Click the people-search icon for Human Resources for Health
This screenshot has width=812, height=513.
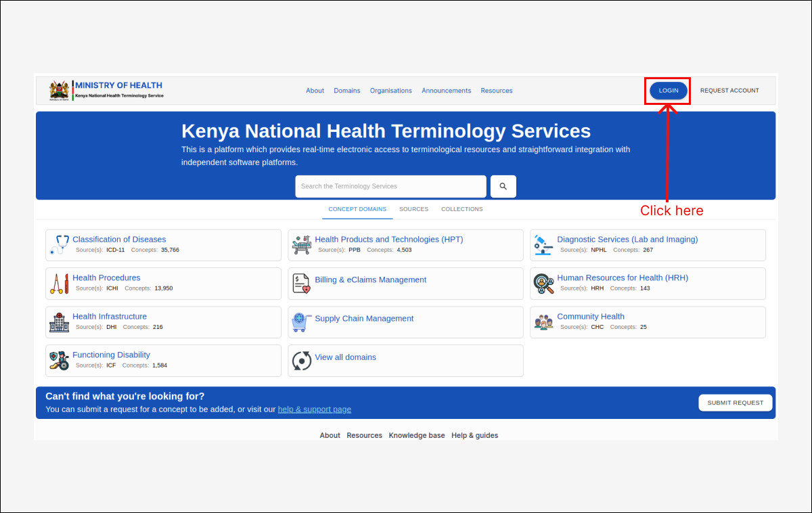coord(544,284)
